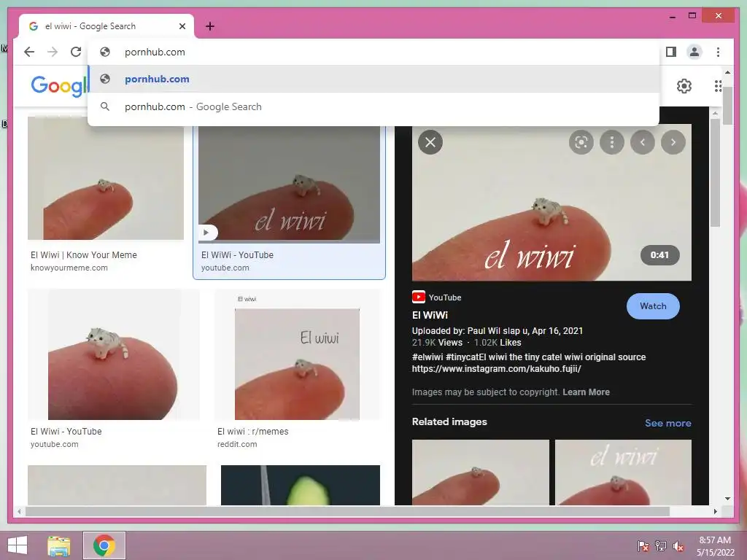Open Google quick settings gear
Image resolution: width=747 pixels, height=560 pixels.
[x=684, y=86]
